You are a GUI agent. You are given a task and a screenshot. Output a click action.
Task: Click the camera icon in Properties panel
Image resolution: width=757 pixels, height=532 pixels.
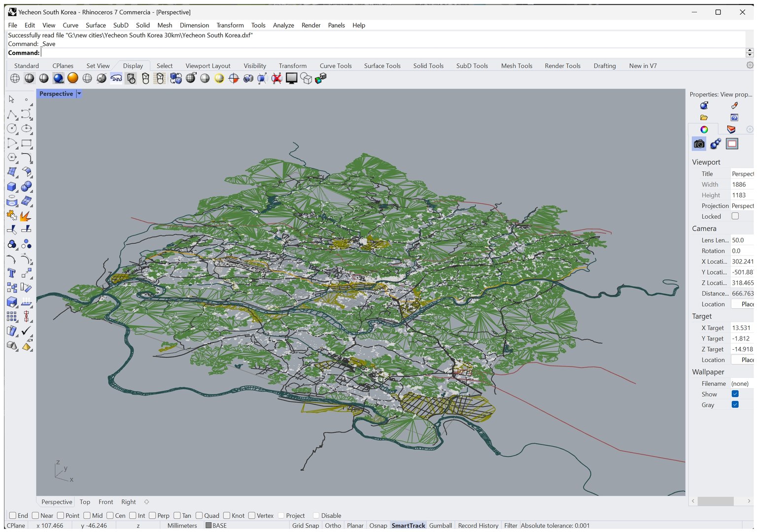[699, 144]
